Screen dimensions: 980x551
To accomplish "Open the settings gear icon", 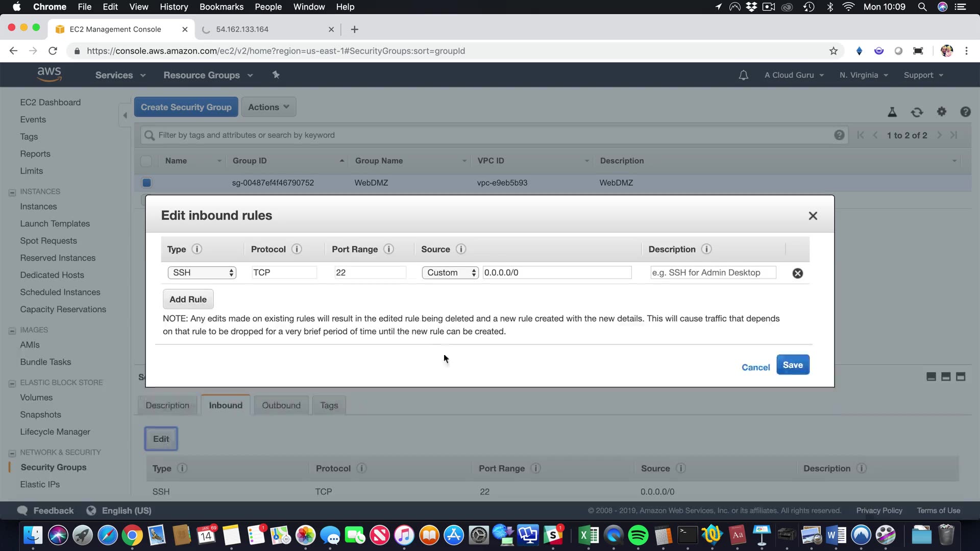I will pyautogui.click(x=941, y=112).
